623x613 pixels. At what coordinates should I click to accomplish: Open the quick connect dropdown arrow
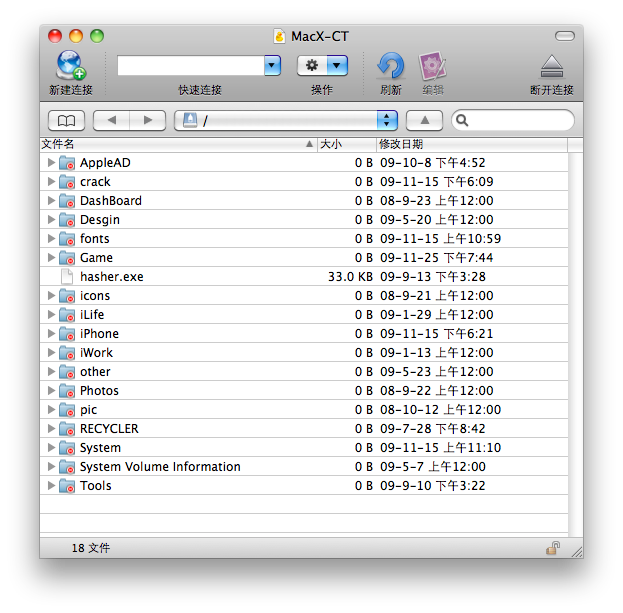[x=273, y=66]
